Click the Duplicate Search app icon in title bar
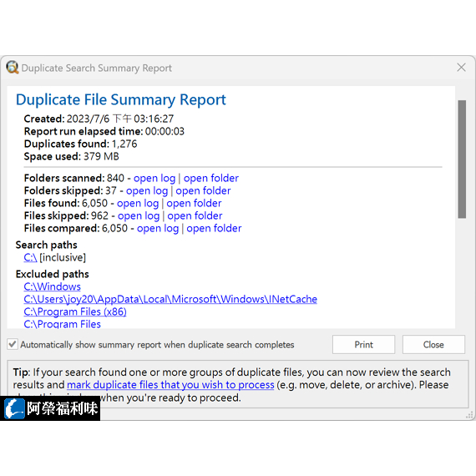This screenshot has width=476, height=476. point(13,68)
